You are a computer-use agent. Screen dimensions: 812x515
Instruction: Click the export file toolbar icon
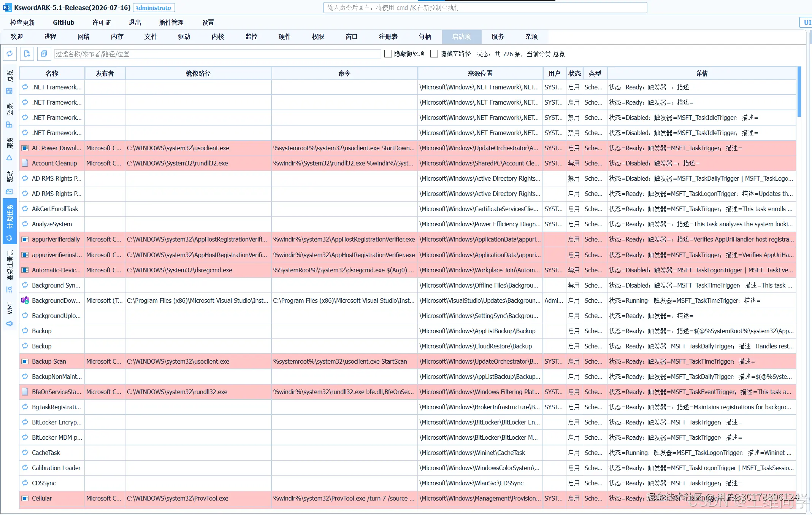point(27,54)
